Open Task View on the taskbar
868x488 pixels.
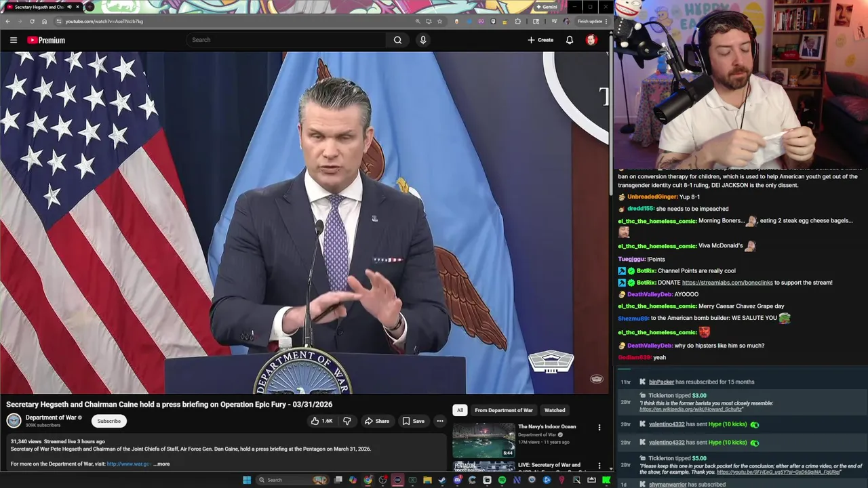(338, 480)
